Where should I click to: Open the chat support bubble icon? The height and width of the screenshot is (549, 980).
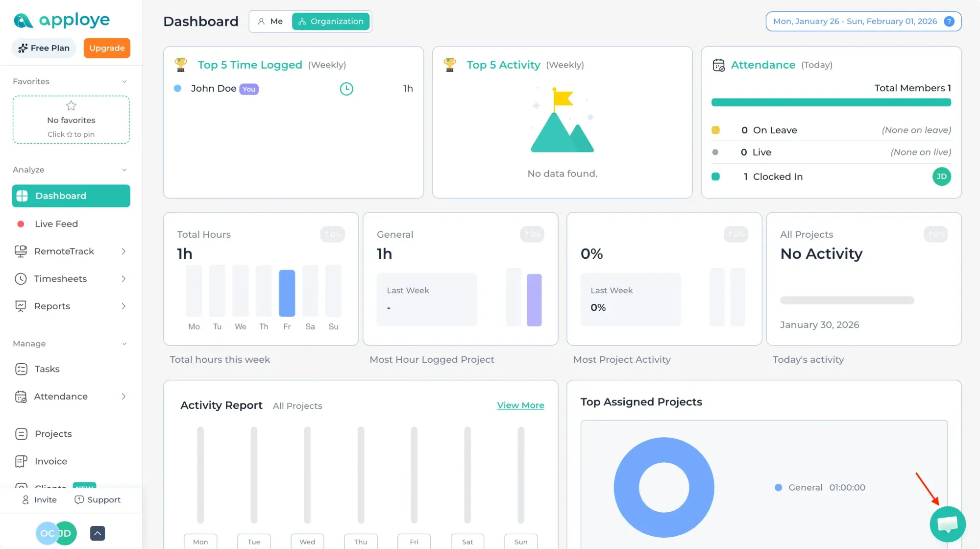click(947, 524)
